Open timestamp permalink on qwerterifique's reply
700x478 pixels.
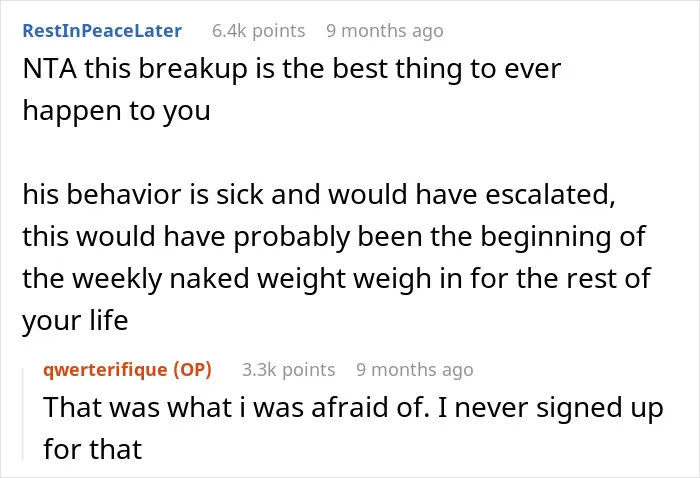(415, 370)
